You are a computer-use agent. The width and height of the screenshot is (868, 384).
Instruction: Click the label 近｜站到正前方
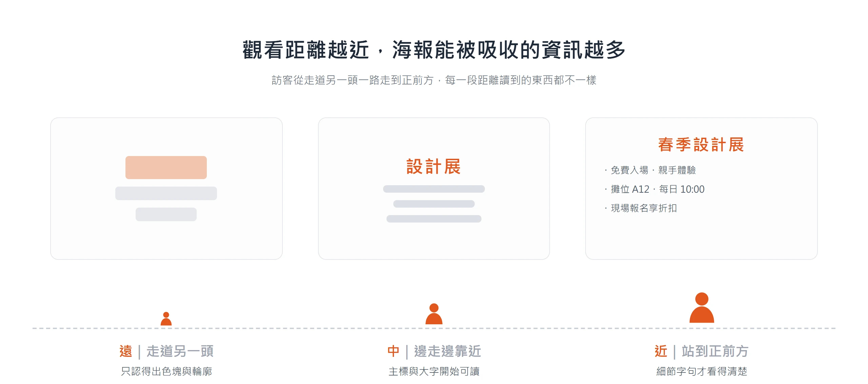702,351
